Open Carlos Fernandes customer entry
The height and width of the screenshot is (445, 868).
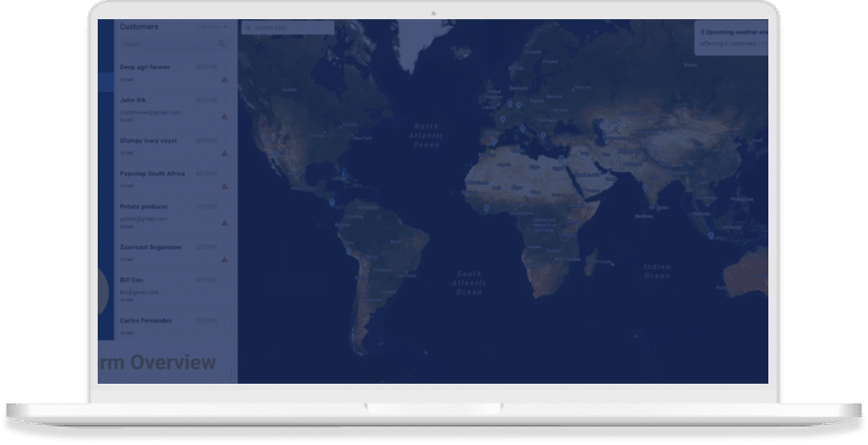pyautogui.click(x=175, y=326)
